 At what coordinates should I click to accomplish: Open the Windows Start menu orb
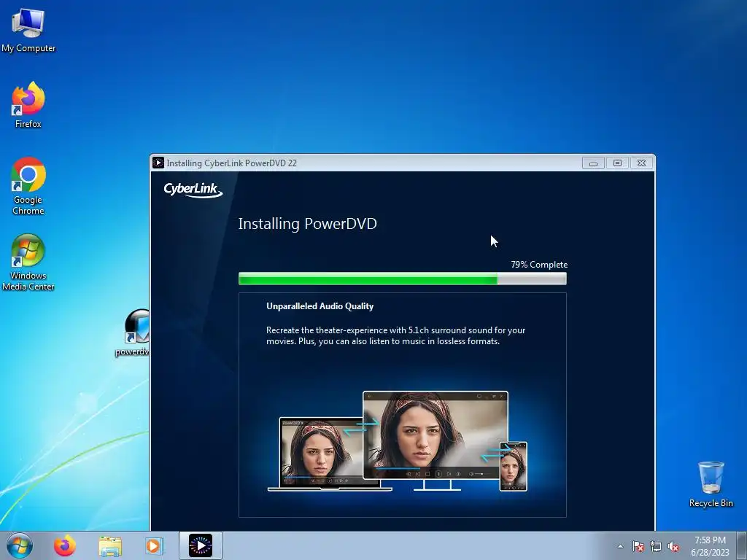20,545
